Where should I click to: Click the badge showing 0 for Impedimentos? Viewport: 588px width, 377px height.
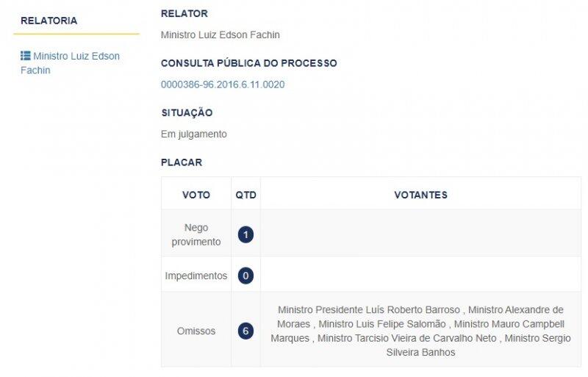[x=245, y=276]
